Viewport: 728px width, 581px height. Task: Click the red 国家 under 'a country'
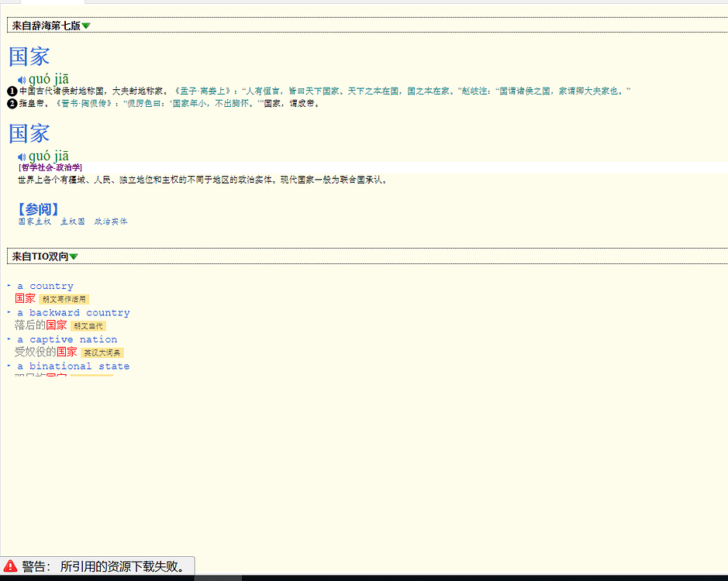[25, 298]
